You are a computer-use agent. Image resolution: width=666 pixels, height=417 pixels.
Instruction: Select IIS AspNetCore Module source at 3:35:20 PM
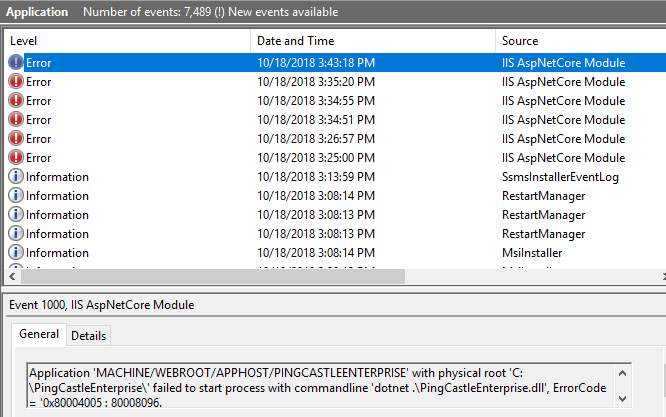(x=563, y=82)
